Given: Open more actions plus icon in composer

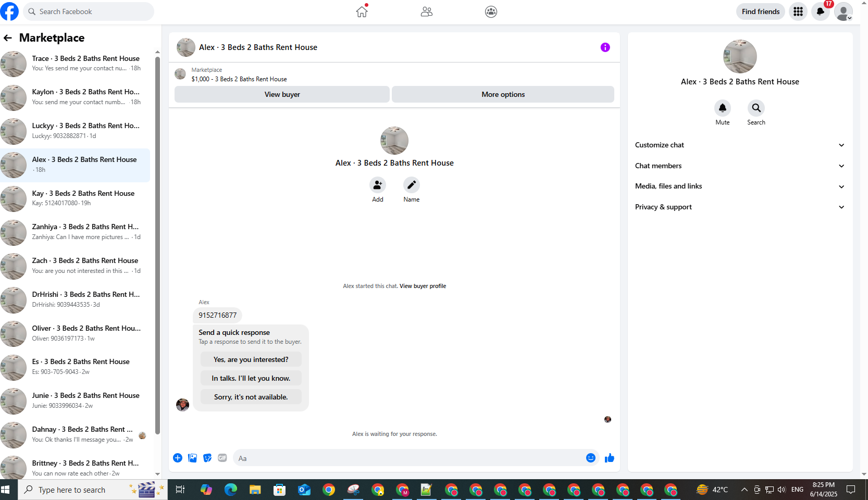Looking at the screenshot, I should click(178, 458).
